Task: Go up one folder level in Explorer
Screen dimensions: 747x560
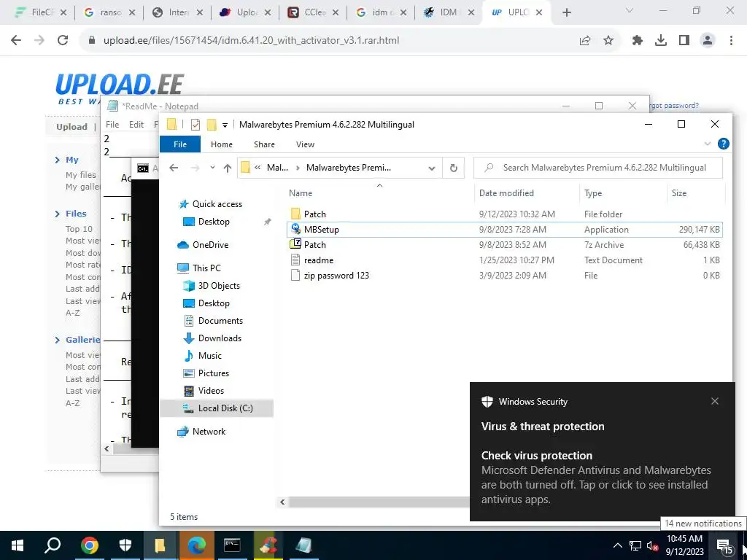Action: coord(228,168)
